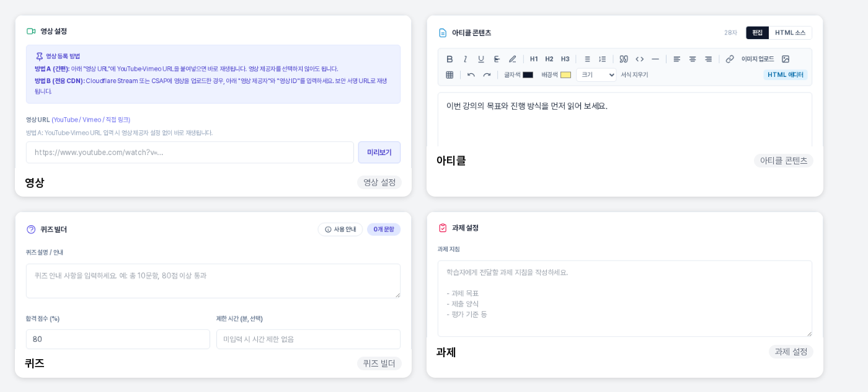Insert a blockquote
The image size is (868, 392).
tap(624, 59)
